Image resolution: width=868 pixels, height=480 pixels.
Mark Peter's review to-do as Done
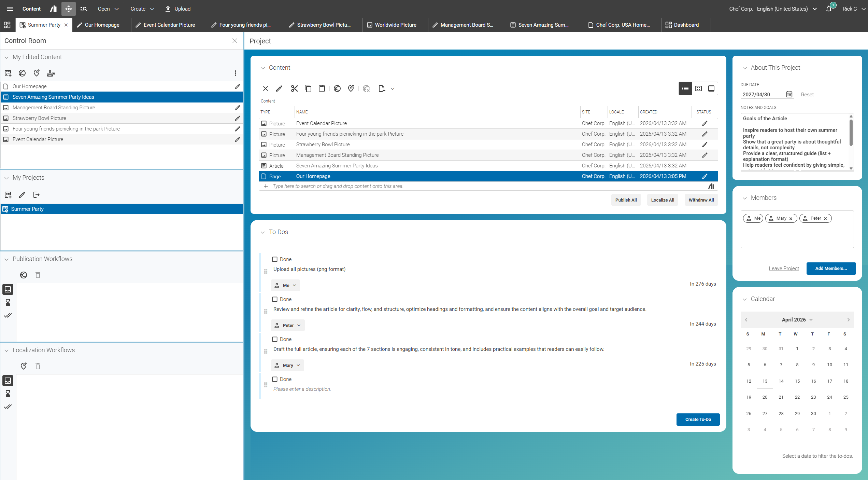pos(275,299)
